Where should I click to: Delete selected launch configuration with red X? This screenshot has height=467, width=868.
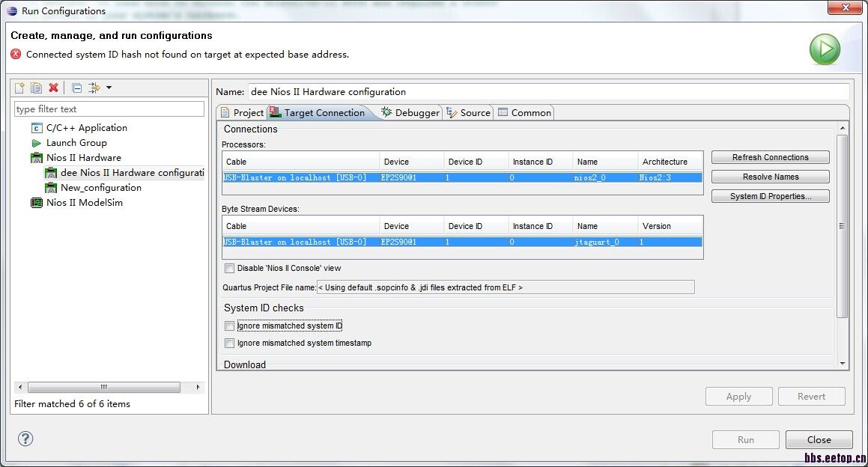pos(53,88)
